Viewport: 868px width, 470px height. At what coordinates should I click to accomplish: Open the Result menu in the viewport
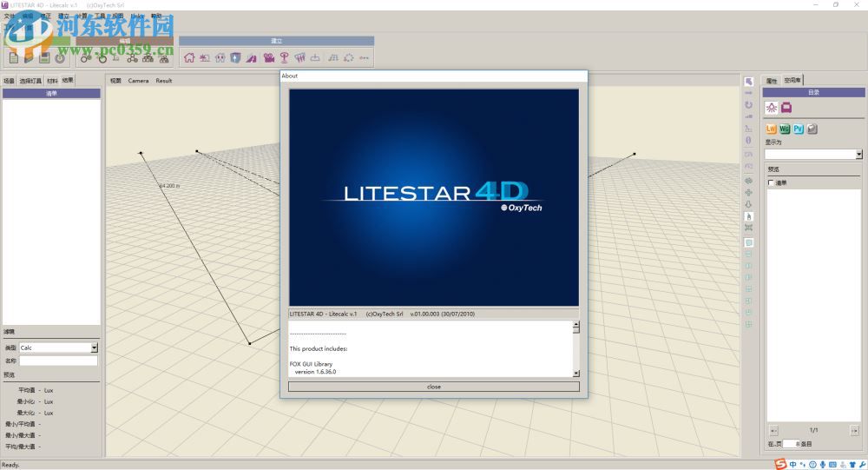[x=164, y=81]
